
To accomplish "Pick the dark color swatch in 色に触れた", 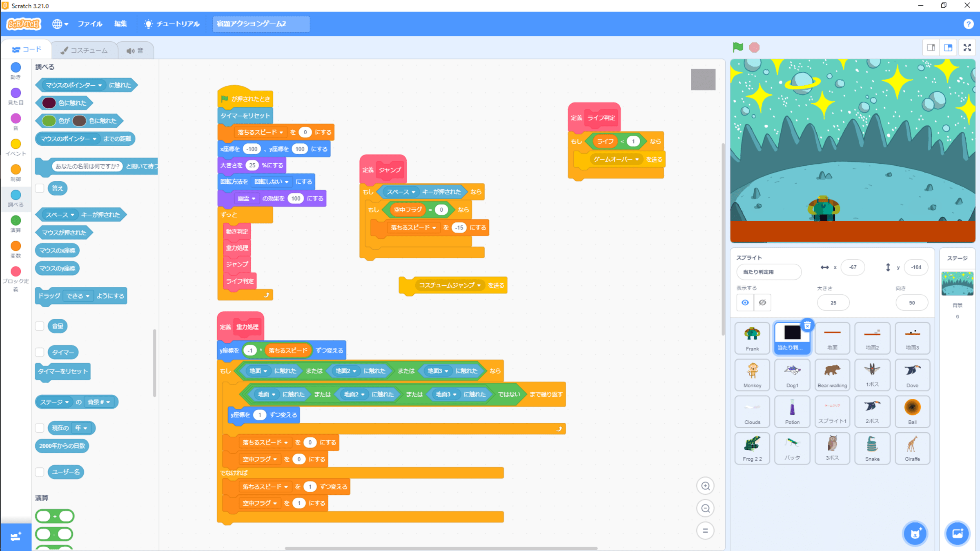I will (49, 103).
